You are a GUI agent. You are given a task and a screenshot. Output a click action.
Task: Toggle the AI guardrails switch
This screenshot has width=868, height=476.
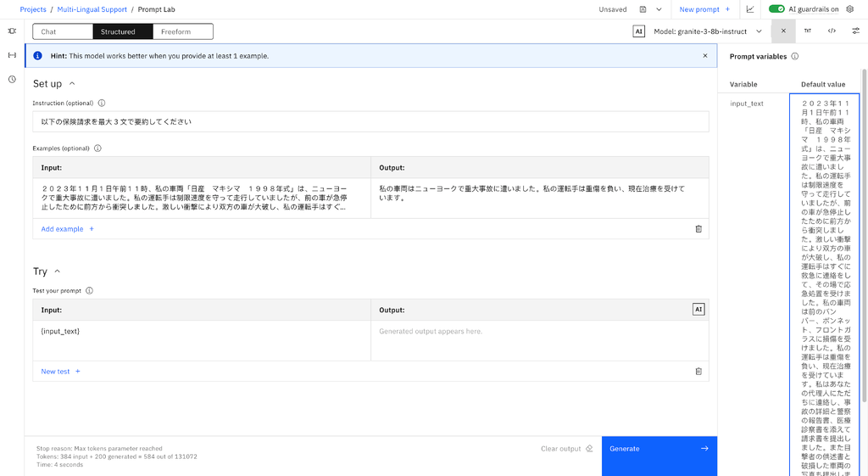776,8
